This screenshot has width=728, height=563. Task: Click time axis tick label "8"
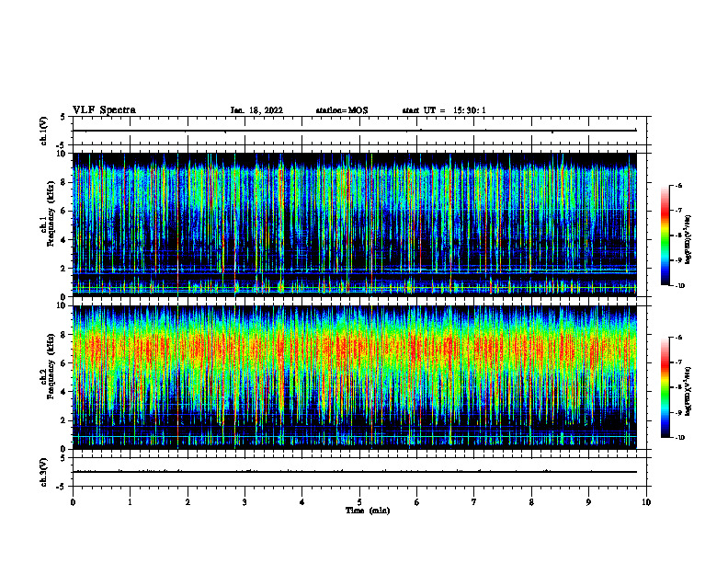(x=531, y=502)
